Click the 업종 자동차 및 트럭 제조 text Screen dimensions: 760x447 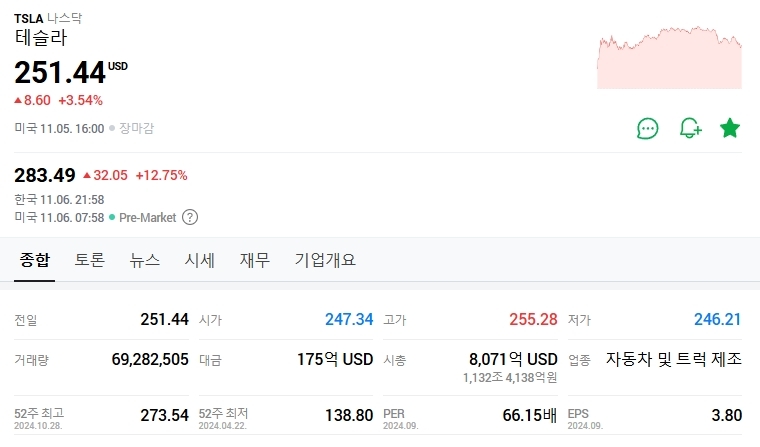(674, 359)
